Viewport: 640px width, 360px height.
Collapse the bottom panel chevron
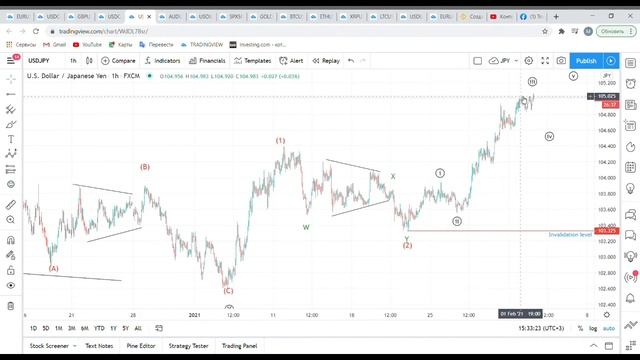pos(593,346)
